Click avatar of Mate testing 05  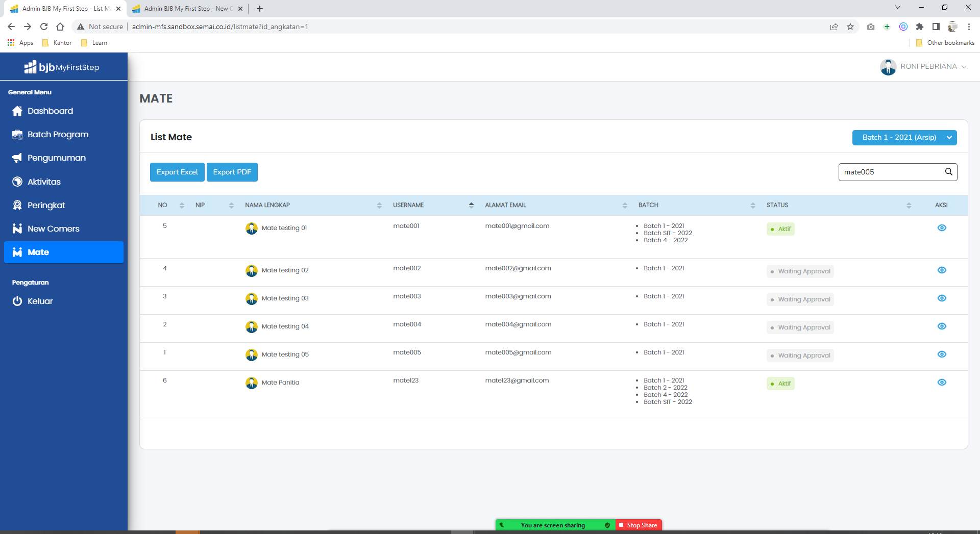[x=252, y=355]
